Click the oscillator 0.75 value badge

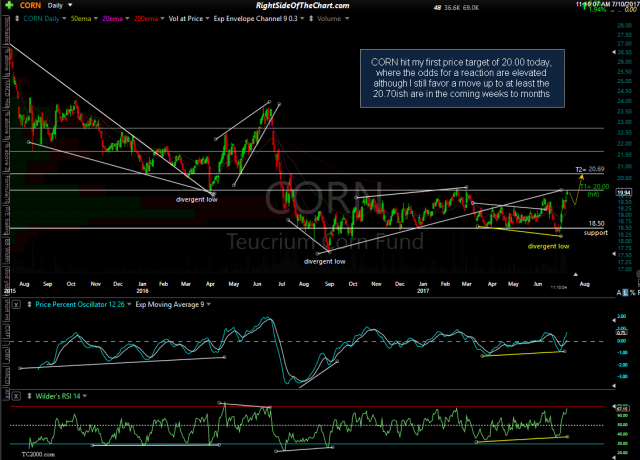pyautogui.click(x=621, y=333)
